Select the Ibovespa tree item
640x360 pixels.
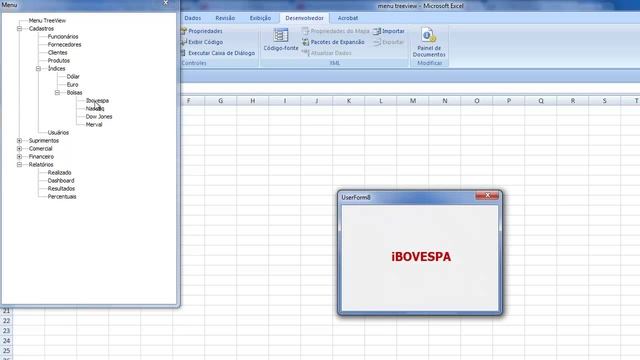[x=97, y=100]
